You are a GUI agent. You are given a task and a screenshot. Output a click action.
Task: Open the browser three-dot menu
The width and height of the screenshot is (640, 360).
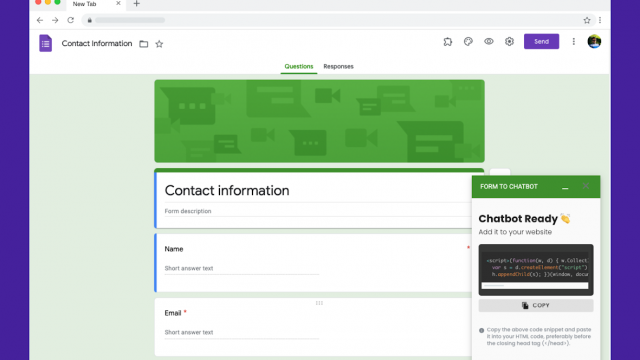tap(600, 20)
